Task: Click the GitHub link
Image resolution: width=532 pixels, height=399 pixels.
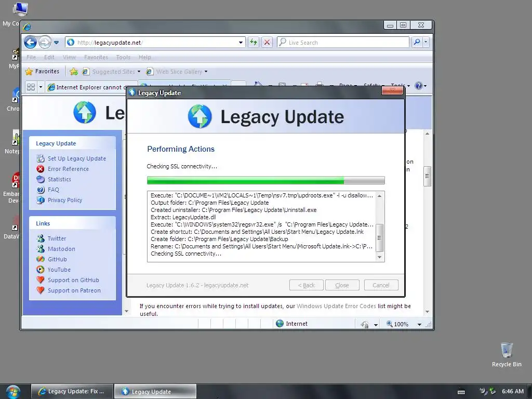Action: (57, 259)
